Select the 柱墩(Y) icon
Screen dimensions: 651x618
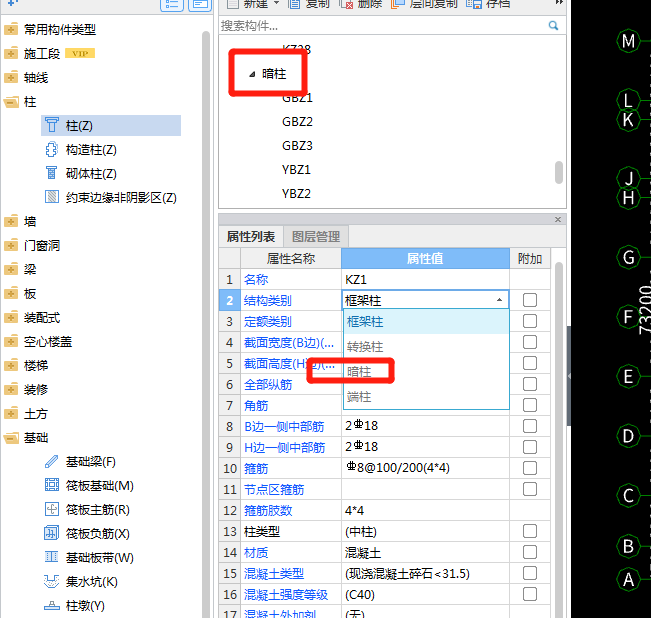(51, 605)
